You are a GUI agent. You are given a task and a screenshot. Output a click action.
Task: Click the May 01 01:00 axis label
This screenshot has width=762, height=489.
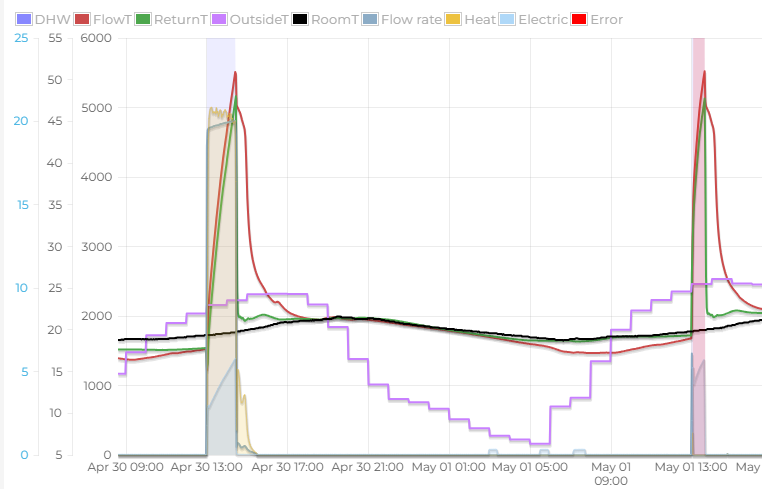pyautogui.click(x=449, y=467)
